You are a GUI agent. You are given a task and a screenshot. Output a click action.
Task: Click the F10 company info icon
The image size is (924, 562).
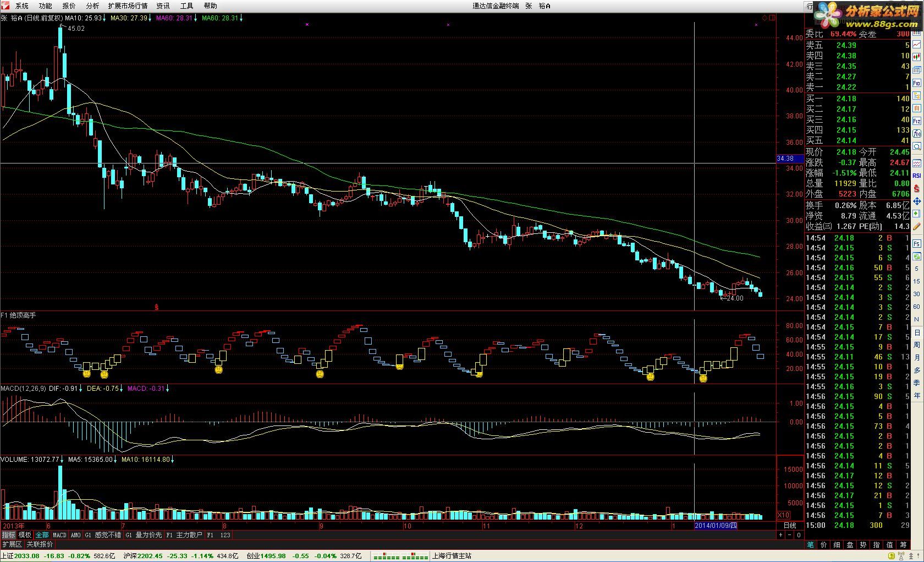coord(917,83)
